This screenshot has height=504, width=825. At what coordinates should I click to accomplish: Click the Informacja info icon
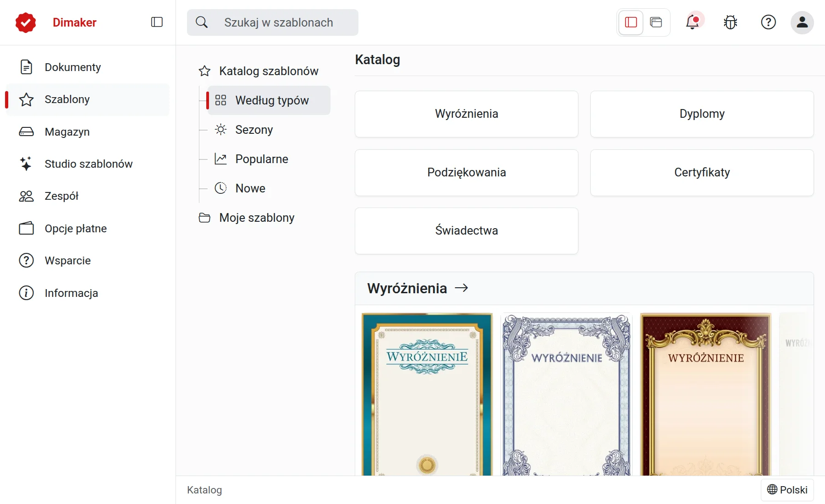26,293
